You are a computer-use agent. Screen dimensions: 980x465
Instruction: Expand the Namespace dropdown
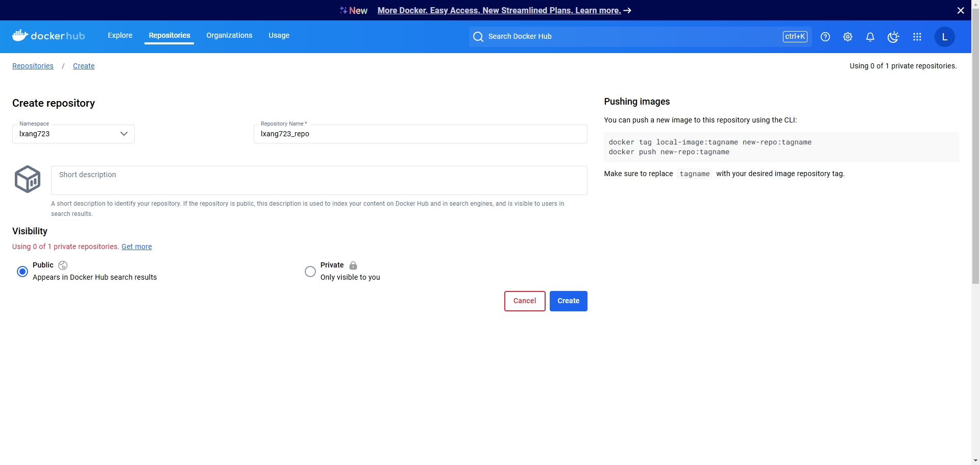click(x=73, y=134)
